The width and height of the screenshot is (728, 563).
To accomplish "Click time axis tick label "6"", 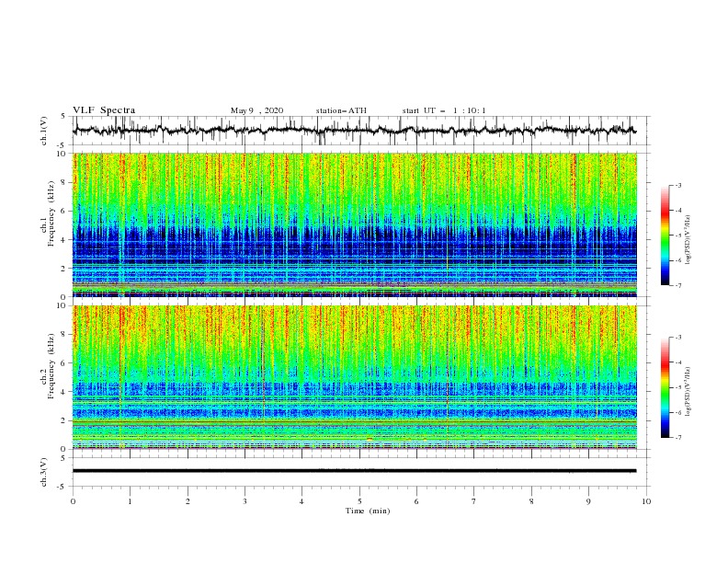I will [x=416, y=501].
